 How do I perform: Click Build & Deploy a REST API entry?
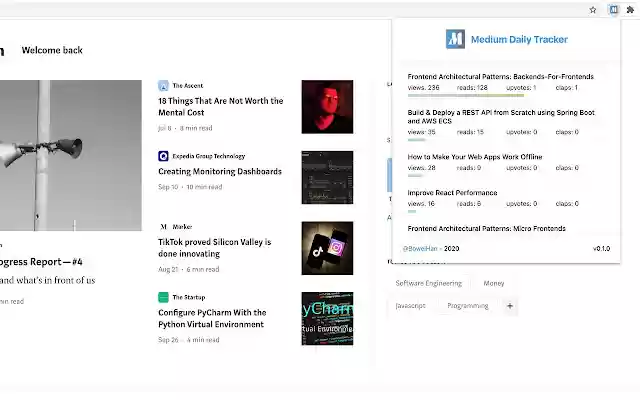pos(501,117)
